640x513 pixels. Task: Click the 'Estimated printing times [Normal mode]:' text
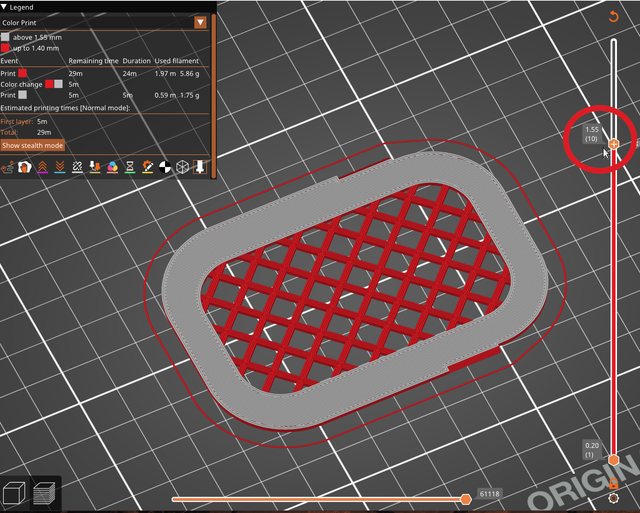[65, 108]
